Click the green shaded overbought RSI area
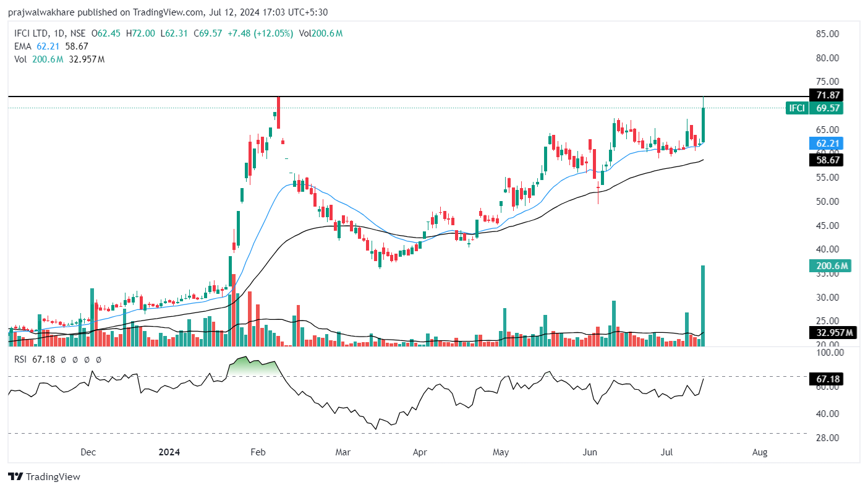The width and height of the screenshot is (868, 490). [253, 366]
